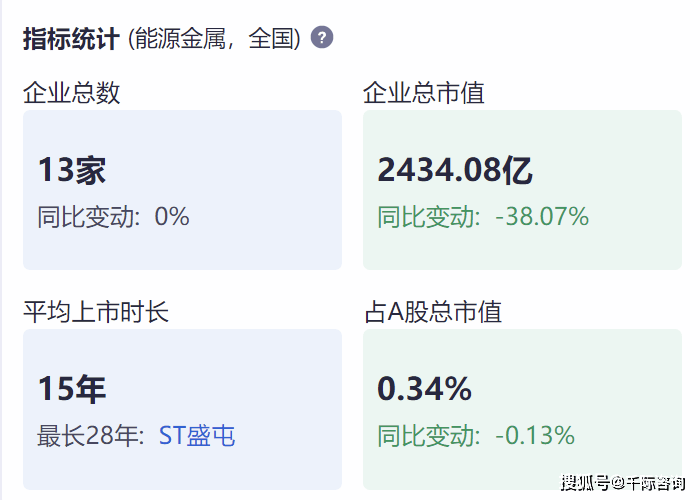The width and height of the screenshot is (700, 500).
Task: Click the -38.07% year-over-year change text
Action: (542, 217)
